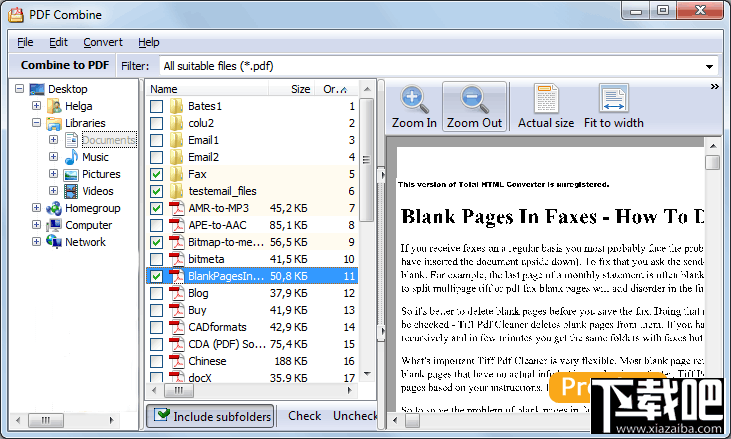731x439 pixels.
Task: Click the Homegroup icon in tree
Action: (54, 208)
